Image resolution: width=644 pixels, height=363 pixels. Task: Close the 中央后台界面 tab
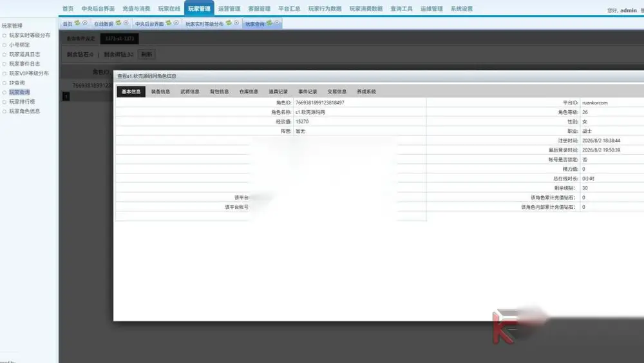coord(176,23)
